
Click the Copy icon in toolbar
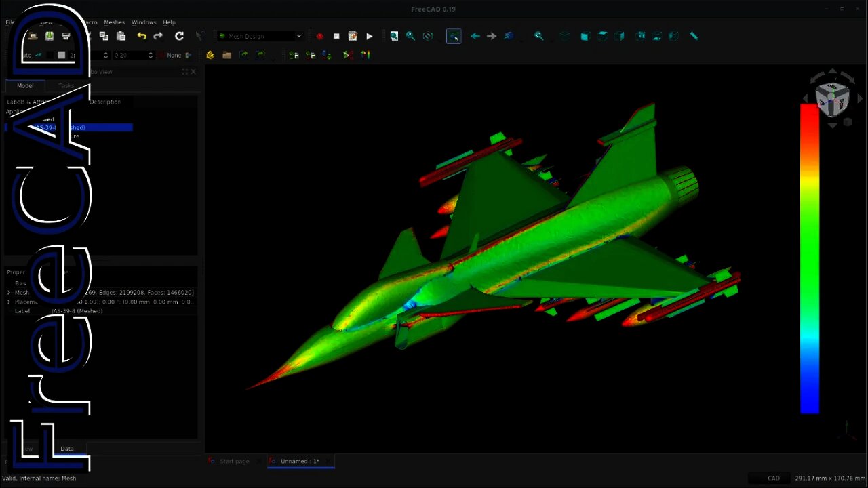[x=104, y=36]
